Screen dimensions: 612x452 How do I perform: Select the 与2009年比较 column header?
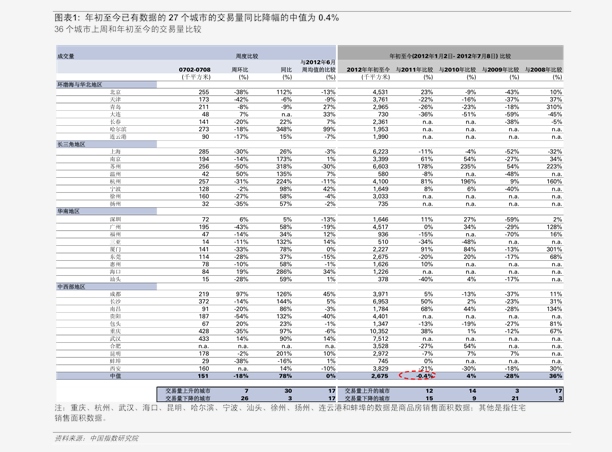(x=500, y=70)
